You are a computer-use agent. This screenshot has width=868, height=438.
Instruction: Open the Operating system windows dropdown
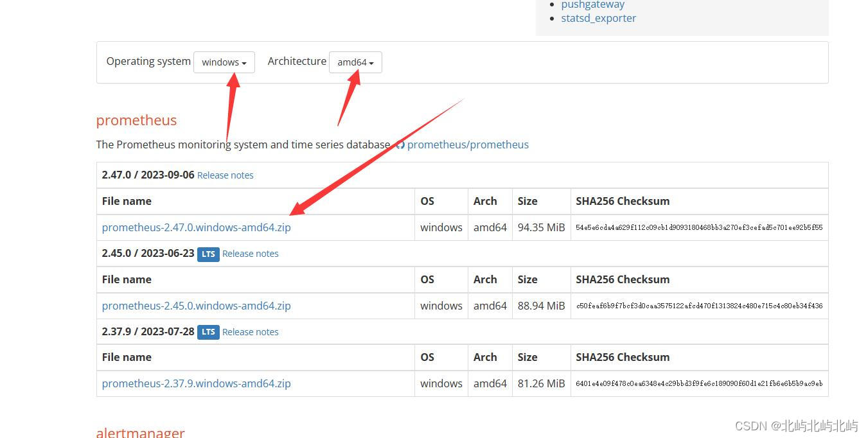(224, 62)
